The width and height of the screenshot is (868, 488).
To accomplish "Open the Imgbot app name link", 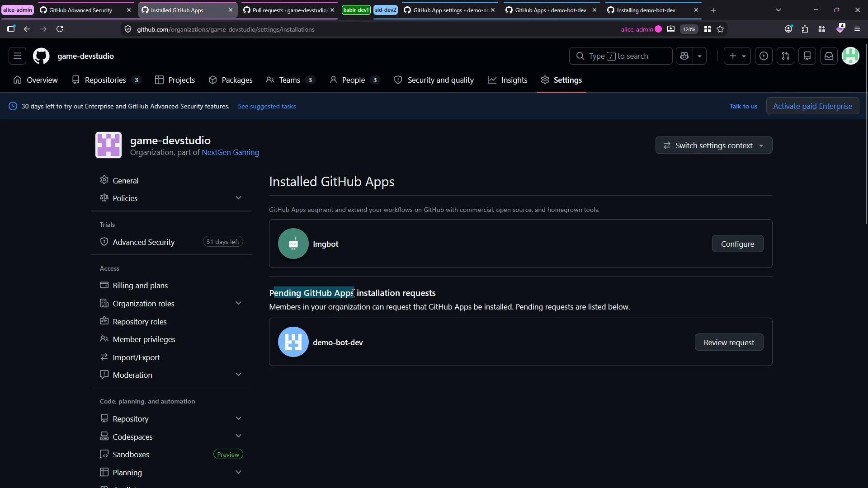I will click(325, 244).
